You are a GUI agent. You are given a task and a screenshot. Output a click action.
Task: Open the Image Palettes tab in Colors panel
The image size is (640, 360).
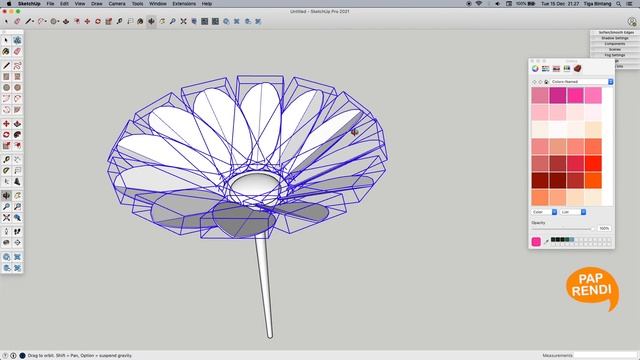tap(567, 69)
